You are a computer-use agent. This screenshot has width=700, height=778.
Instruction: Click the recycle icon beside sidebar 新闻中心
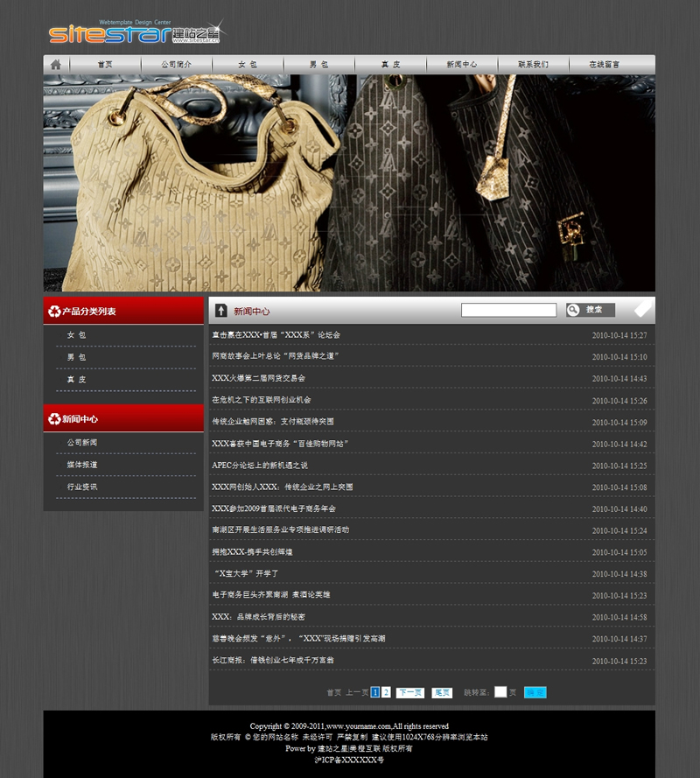click(x=54, y=419)
